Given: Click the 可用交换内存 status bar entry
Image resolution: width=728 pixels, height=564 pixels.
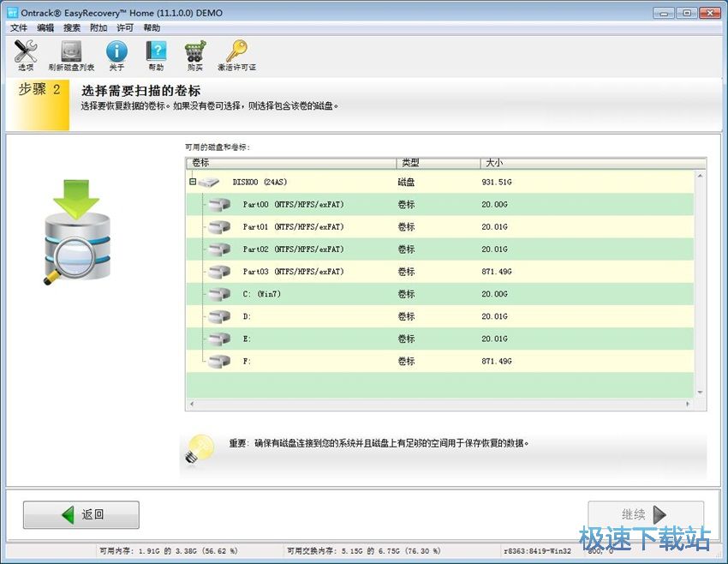Looking at the screenshot, I should (363, 551).
